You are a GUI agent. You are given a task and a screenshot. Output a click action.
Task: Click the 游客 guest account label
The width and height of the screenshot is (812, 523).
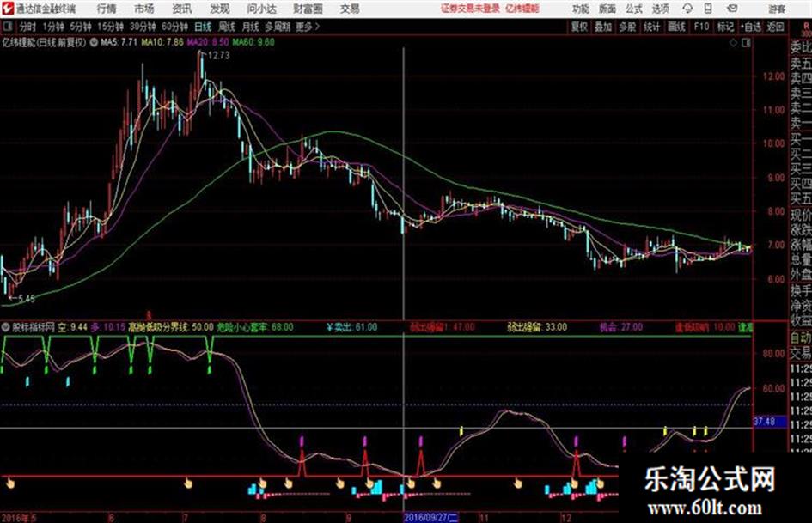click(x=777, y=9)
